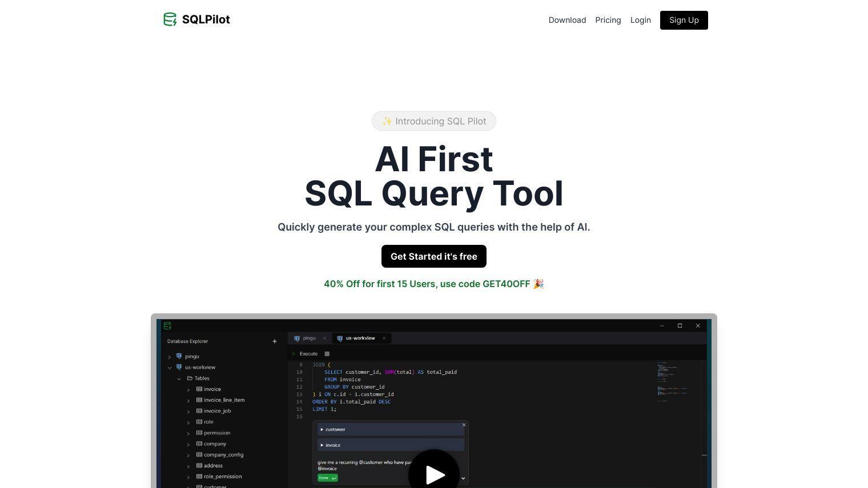Click the address table grid icon
Viewport: 868px width, 488px height.
tap(199, 465)
